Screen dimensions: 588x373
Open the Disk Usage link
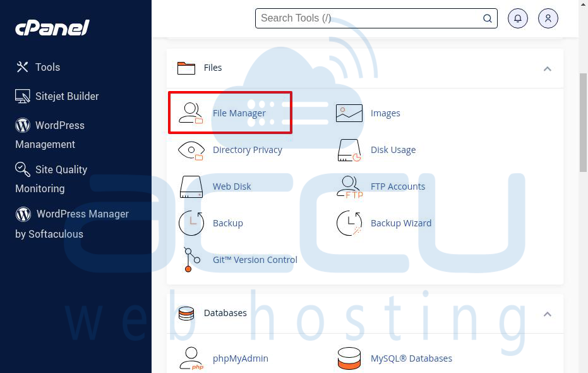[393, 150]
